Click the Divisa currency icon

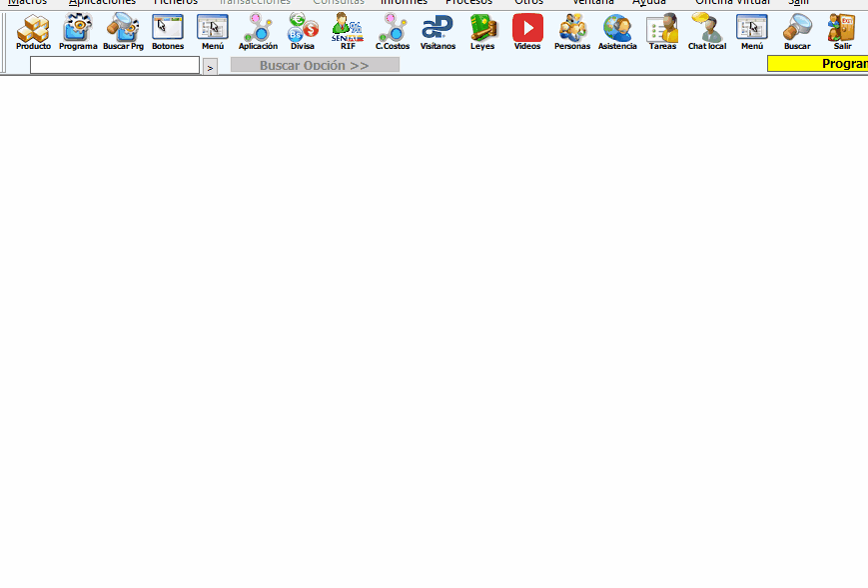(303, 30)
